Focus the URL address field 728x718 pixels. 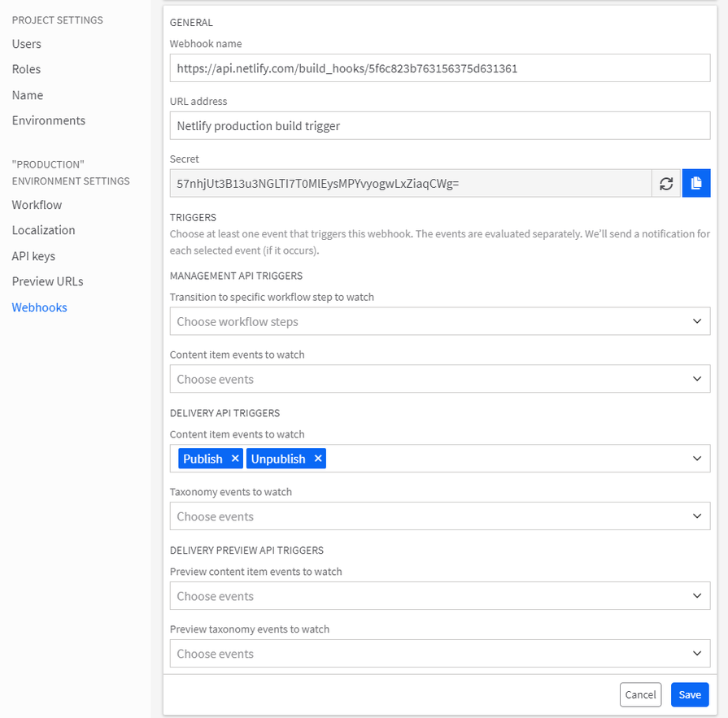439,126
